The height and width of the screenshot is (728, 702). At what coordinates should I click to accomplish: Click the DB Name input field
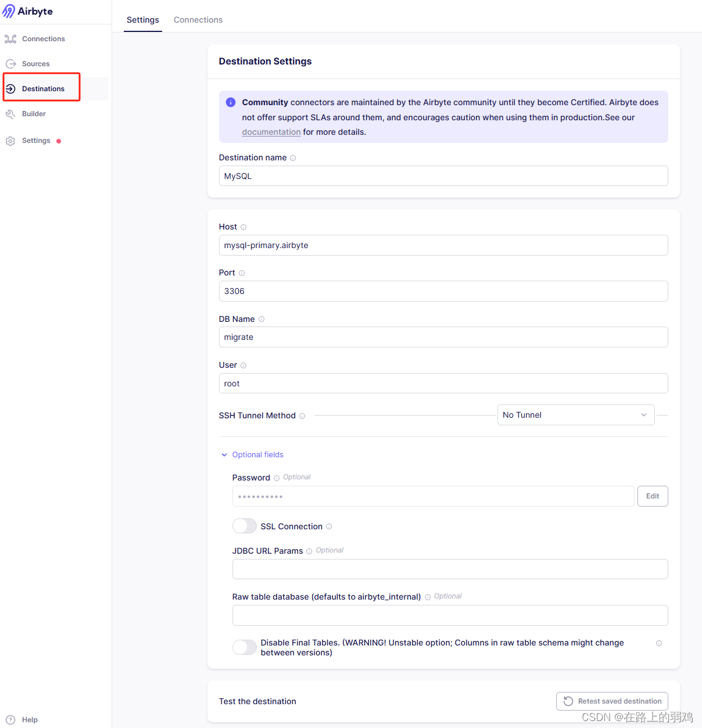pos(443,337)
